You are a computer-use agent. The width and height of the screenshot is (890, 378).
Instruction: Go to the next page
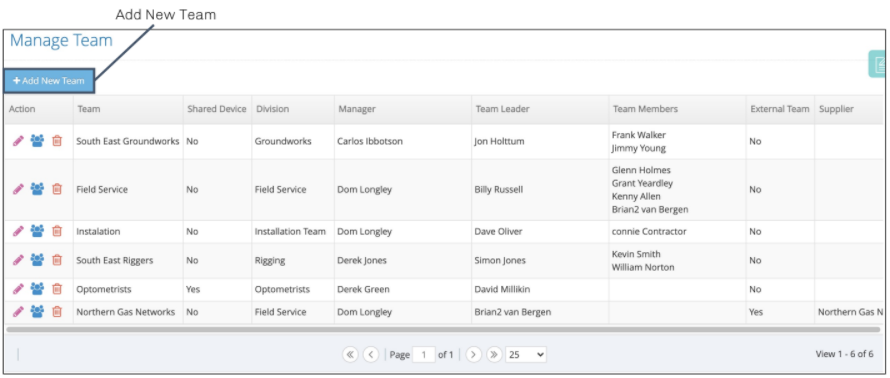point(473,354)
